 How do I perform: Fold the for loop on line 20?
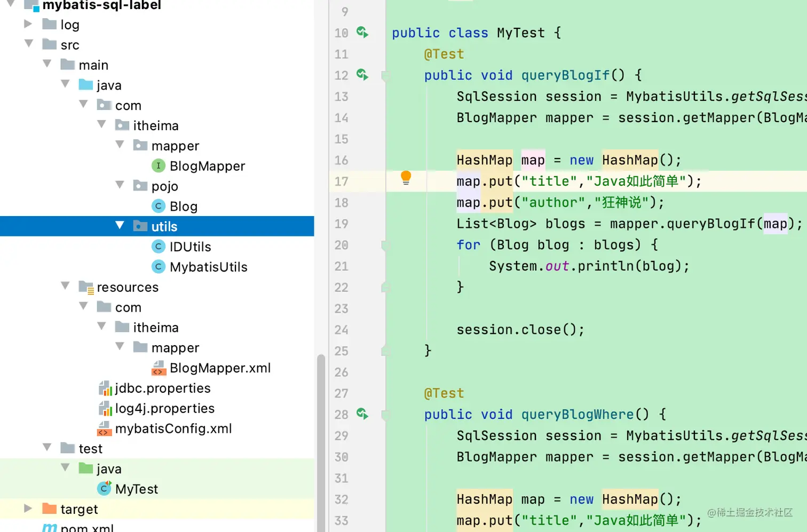pos(385,245)
